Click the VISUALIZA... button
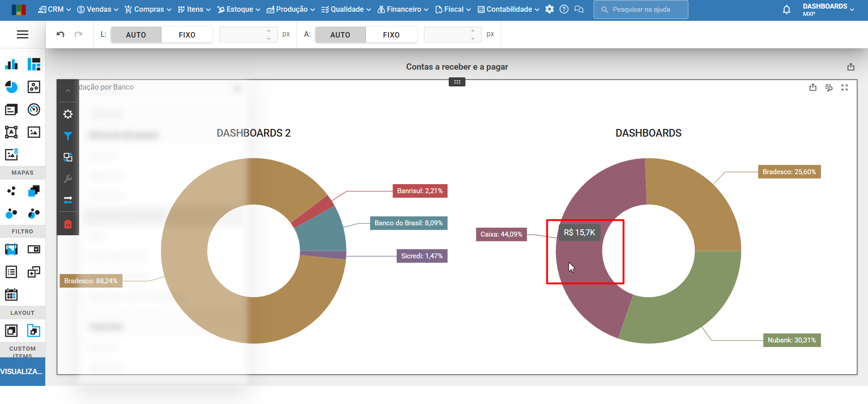This screenshot has width=868, height=404. point(22,371)
